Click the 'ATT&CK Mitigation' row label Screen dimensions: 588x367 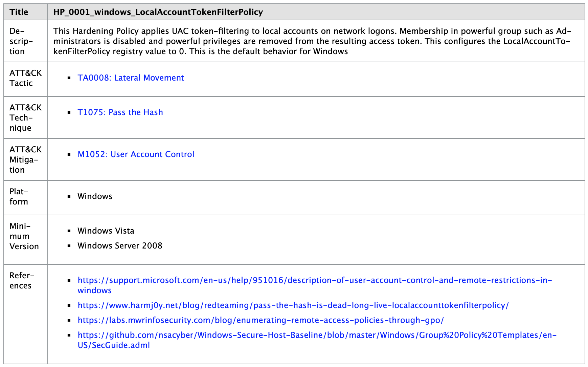pyautogui.click(x=25, y=160)
